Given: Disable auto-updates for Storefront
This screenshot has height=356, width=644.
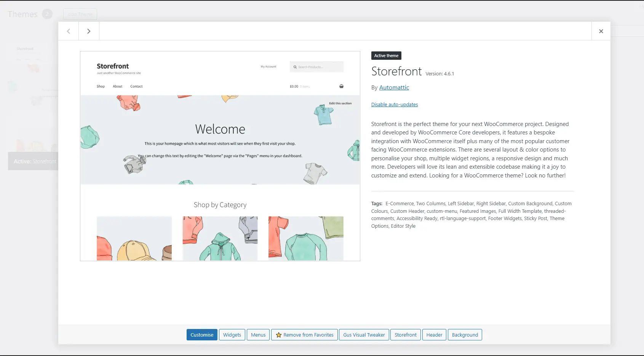Looking at the screenshot, I should (394, 105).
